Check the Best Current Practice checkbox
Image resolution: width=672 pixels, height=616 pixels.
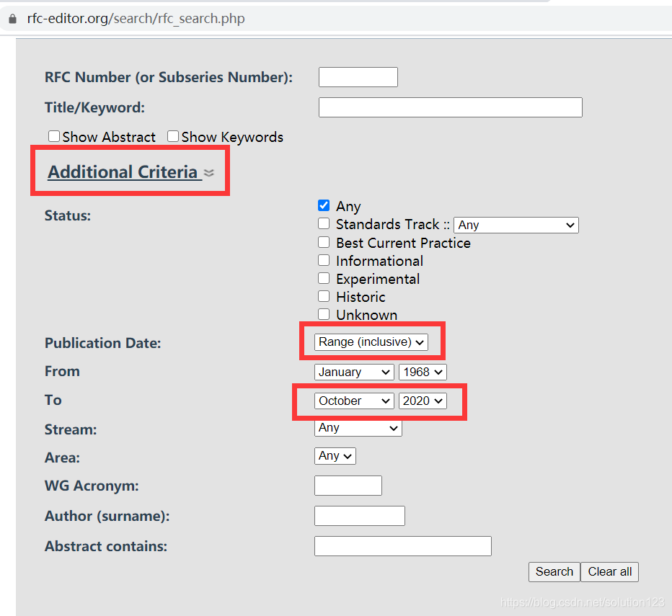click(324, 242)
